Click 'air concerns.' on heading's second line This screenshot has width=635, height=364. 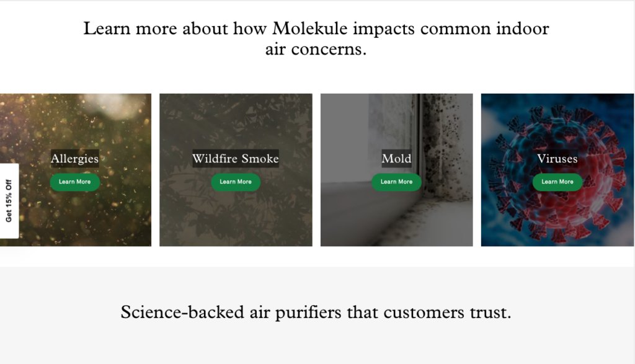pyautogui.click(x=316, y=50)
